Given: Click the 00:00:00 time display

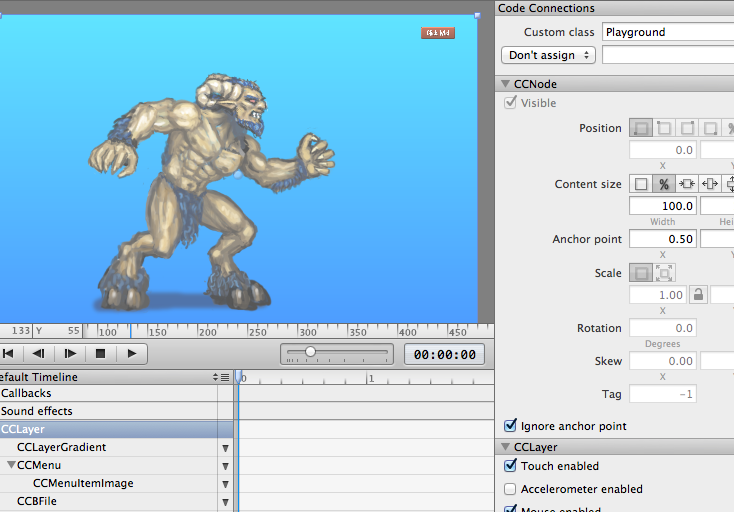Looking at the screenshot, I should 444,354.
